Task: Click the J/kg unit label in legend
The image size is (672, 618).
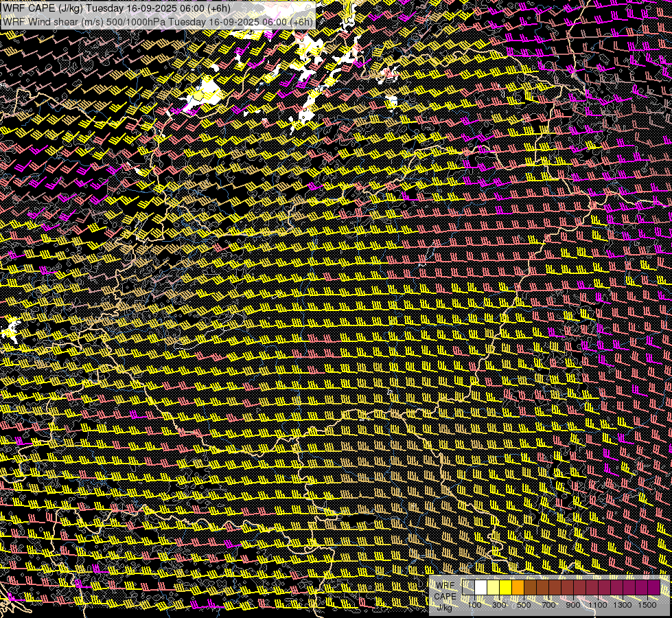Action: [445, 607]
